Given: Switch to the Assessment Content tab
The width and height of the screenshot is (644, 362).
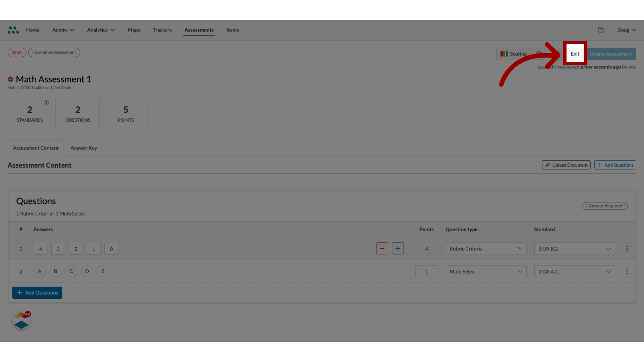Looking at the screenshot, I should click(x=36, y=147).
